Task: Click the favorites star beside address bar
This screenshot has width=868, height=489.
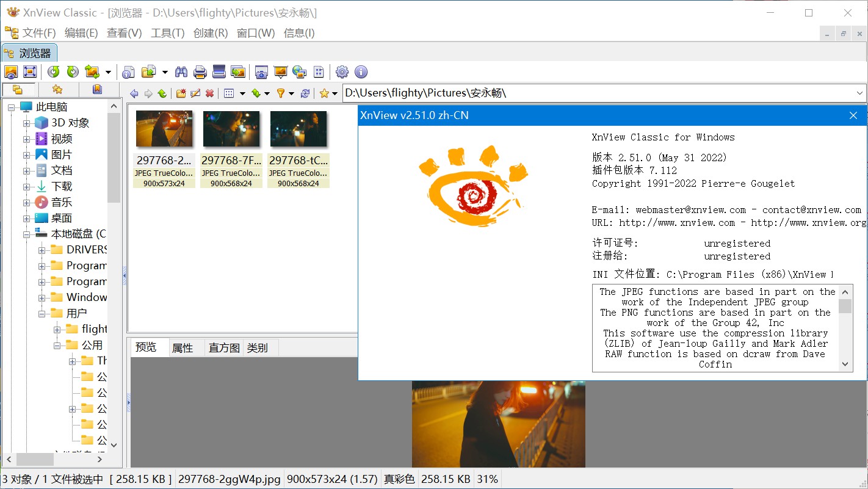Action: [324, 93]
